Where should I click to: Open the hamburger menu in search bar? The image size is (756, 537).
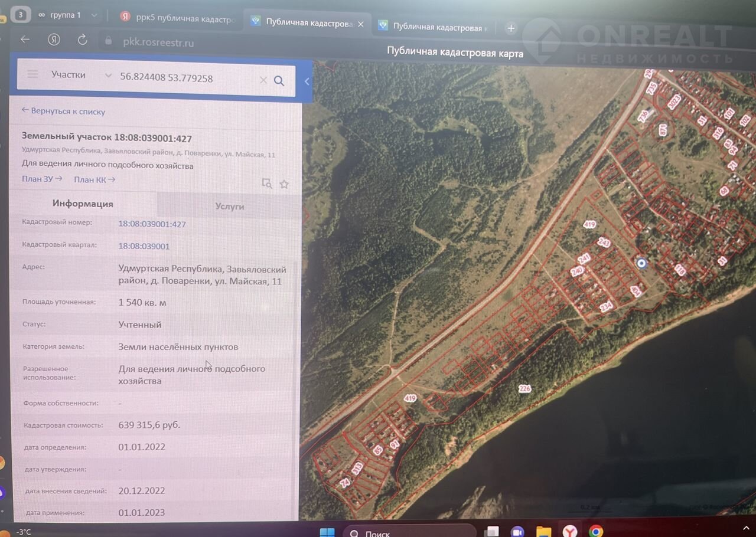pyautogui.click(x=32, y=74)
